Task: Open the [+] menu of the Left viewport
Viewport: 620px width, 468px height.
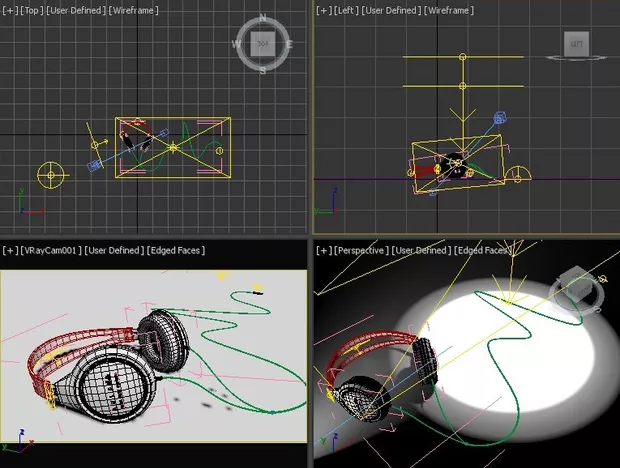Action: (324, 11)
